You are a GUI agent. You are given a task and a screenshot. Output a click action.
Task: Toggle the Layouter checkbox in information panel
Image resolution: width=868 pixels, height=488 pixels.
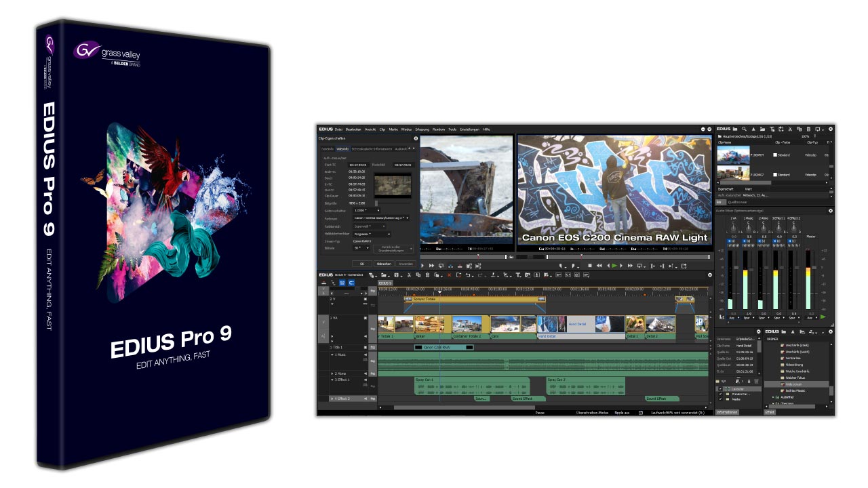(719, 390)
